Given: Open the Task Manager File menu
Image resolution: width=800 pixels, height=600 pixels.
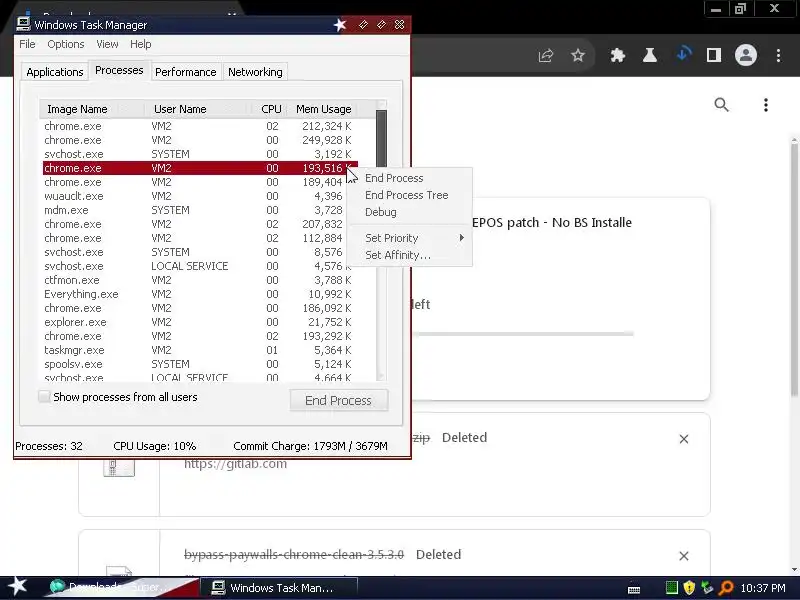Looking at the screenshot, I should [x=27, y=44].
